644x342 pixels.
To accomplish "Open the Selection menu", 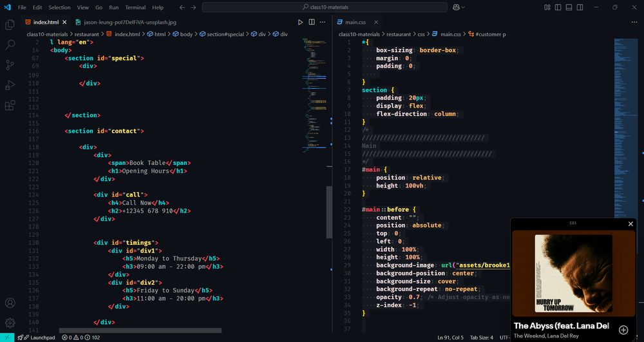I will (x=59, y=7).
